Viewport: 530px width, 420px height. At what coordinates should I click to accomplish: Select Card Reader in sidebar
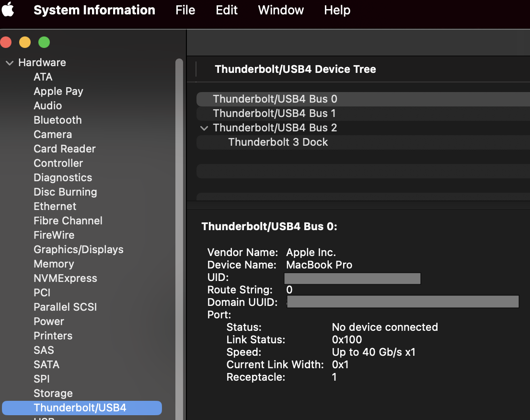[x=65, y=149]
